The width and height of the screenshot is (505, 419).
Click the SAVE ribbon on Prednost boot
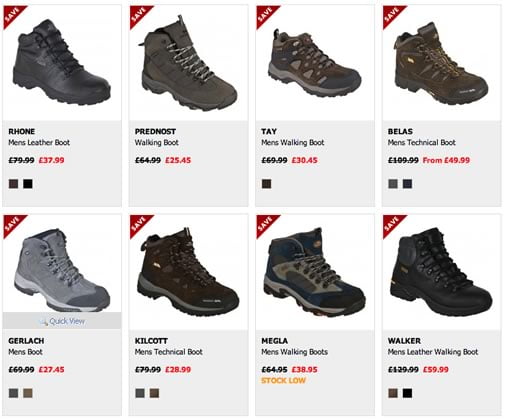138,15
